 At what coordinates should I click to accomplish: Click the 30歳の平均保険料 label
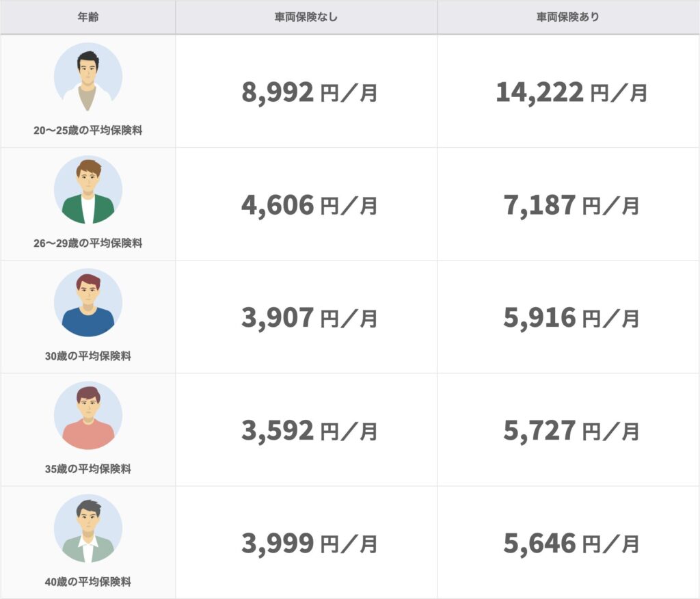pos(88,356)
